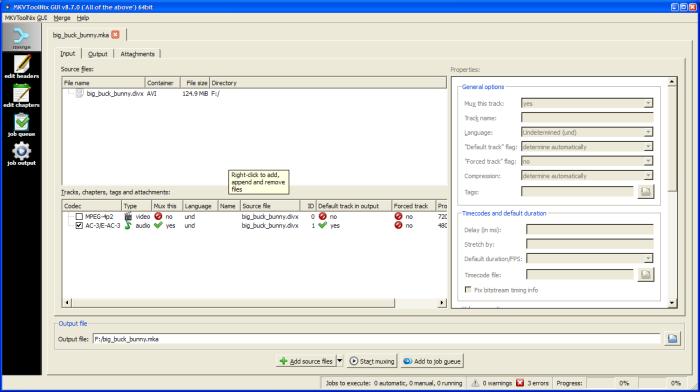The height and width of the screenshot is (392, 700).
Task: Sort source files by Container column
Action: (162, 83)
